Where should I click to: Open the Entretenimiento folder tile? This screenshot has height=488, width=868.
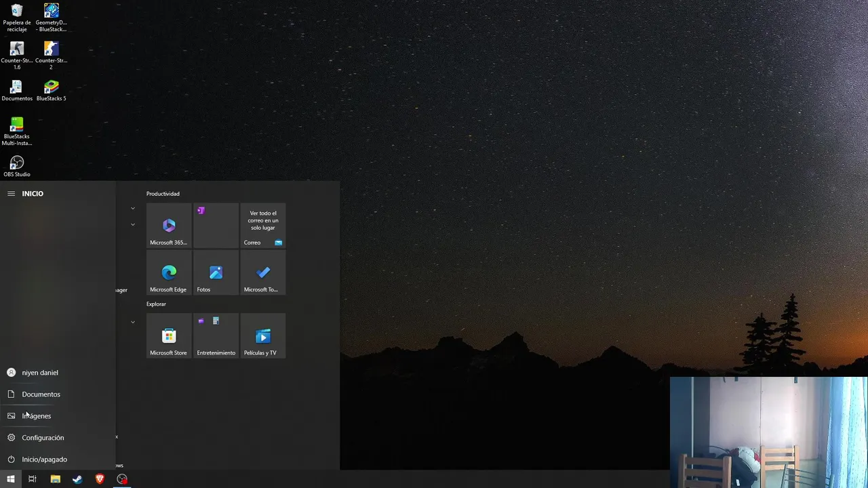[216, 335]
